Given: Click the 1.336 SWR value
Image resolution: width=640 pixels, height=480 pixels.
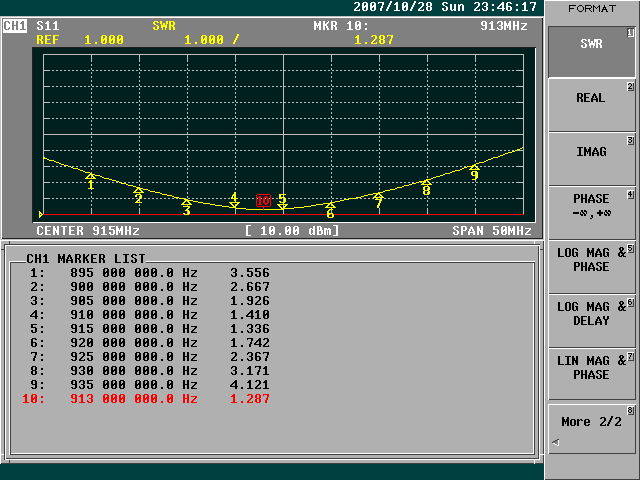Looking at the screenshot, I should [250, 329].
